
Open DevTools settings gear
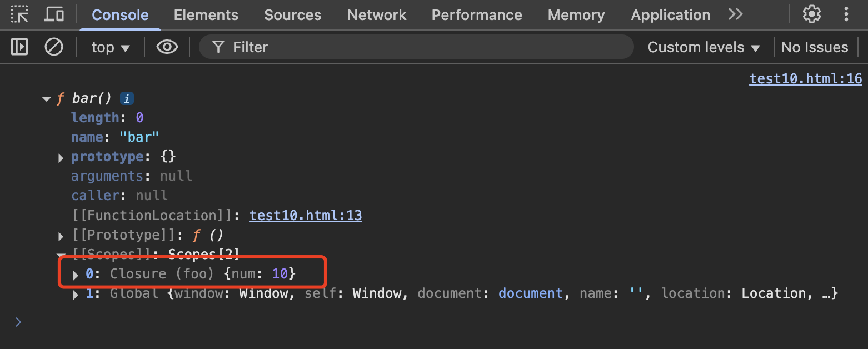[811, 14]
